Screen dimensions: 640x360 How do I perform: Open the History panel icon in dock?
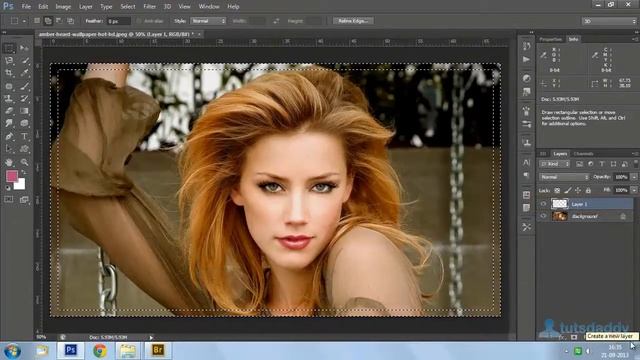[527, 46]
